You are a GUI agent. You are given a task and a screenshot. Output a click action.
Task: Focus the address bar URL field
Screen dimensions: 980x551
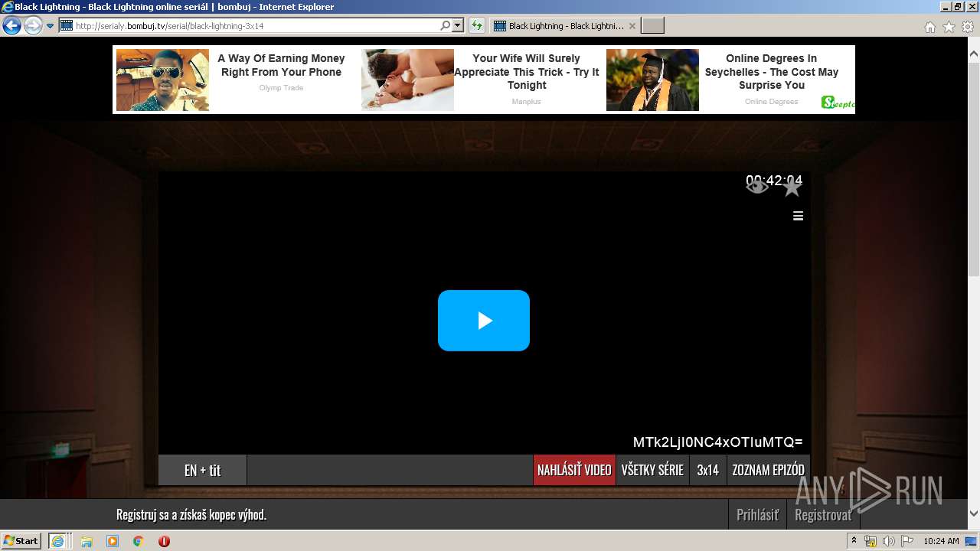coord(256,25)
